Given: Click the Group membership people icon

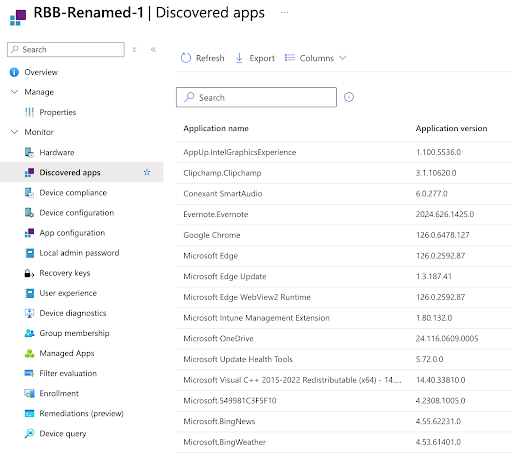Looking at the screenshot, I should [29, 333].
